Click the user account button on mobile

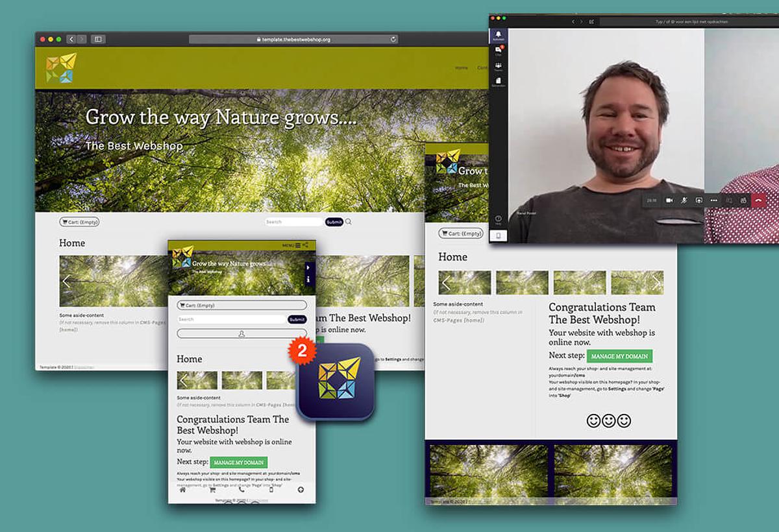pyautogui.click(x=241, y=333)
